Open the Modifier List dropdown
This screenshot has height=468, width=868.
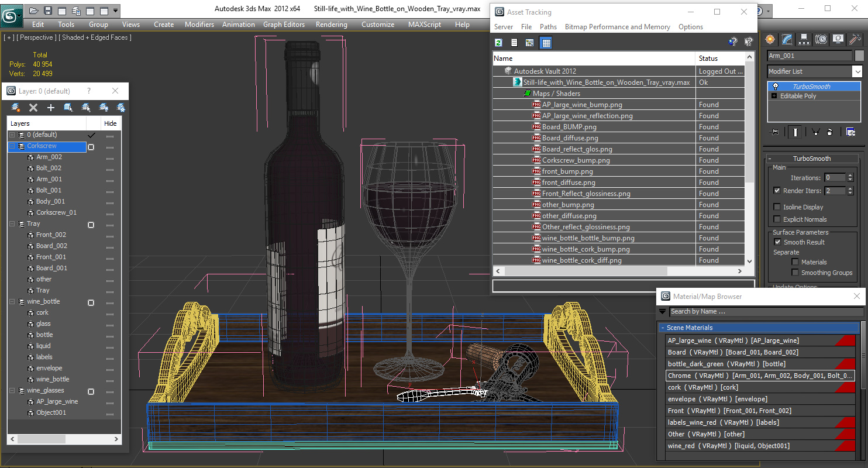[x=857, y=71]
